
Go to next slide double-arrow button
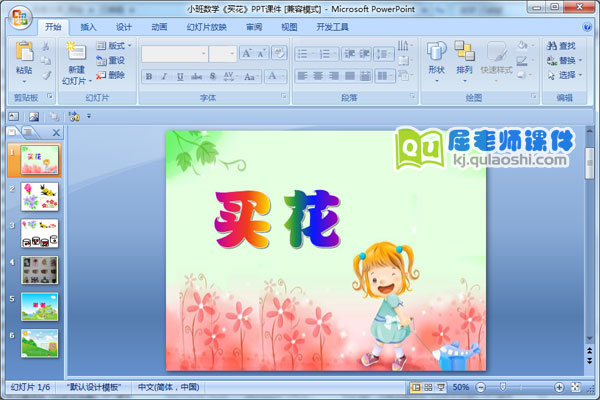pyautogui.click(x=589, y=361)
